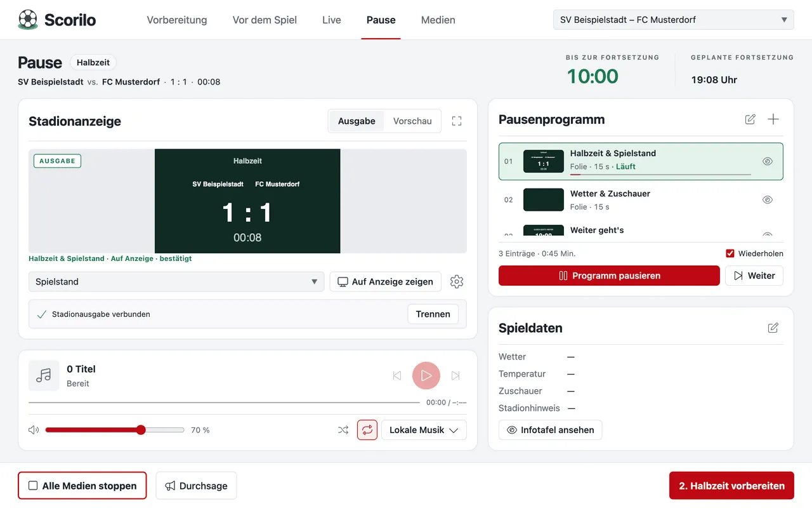This screenshot has height=508, width=812.
Task: Click the Durchsage announcement button
Action: (x=196, y=486)
